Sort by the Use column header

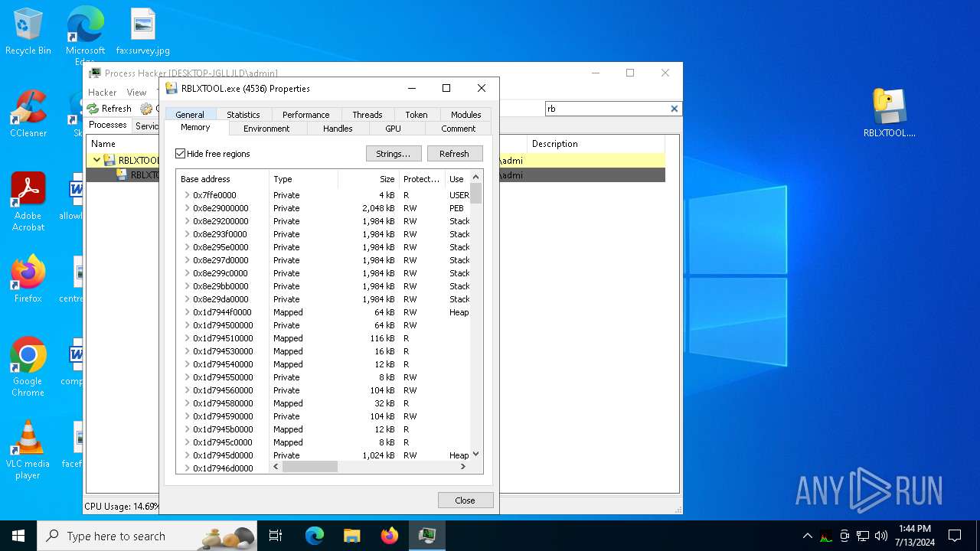(458, 179)
